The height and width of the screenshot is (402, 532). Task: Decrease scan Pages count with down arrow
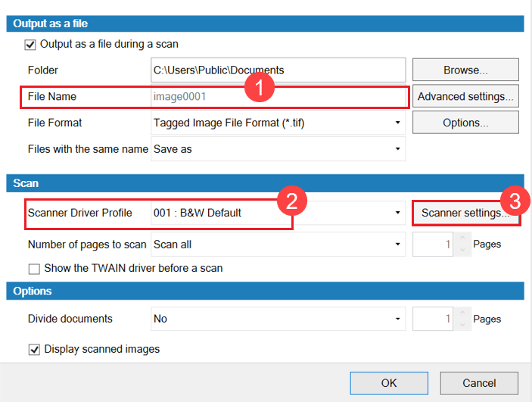(462, 251)
